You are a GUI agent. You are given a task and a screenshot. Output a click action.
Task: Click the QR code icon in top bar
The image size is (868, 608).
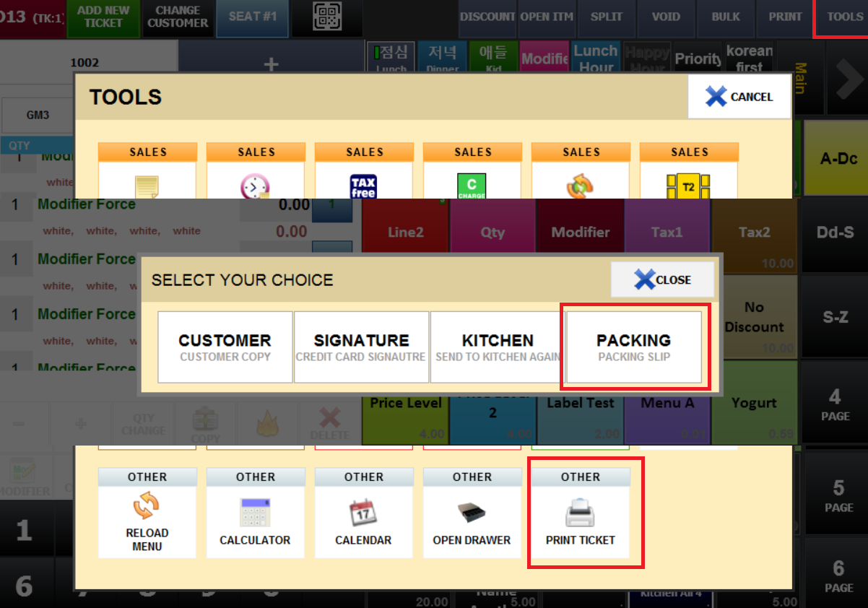point(327,18)
